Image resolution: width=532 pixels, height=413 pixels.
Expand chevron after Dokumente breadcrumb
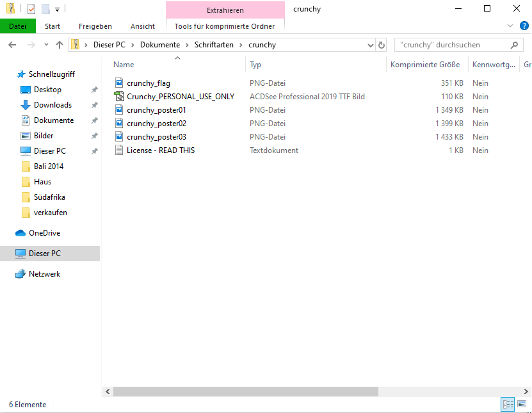tap(187, 45)
